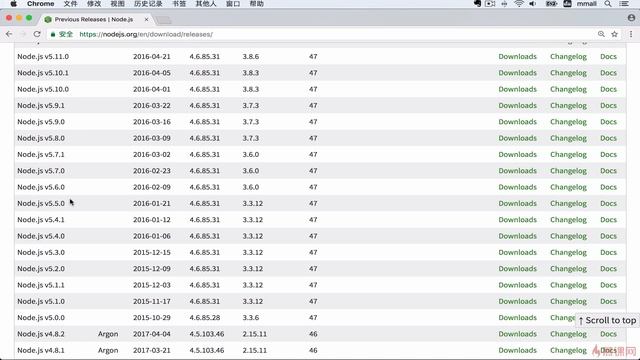Click the browser back arrow
Image resolution: width=640 pixels, height=360 pixels.
(x=9, y=34)
